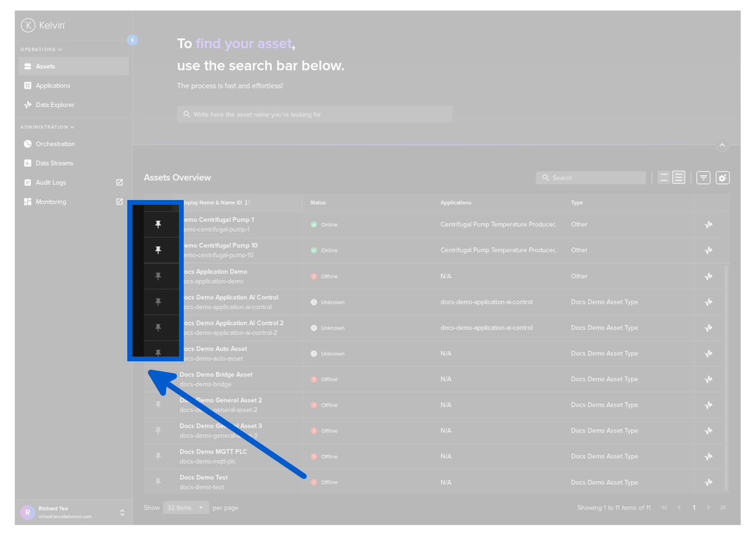756x536 pixels.
Task: Open the Docs Demo Bridge Asset link
Action: [216, 375]
